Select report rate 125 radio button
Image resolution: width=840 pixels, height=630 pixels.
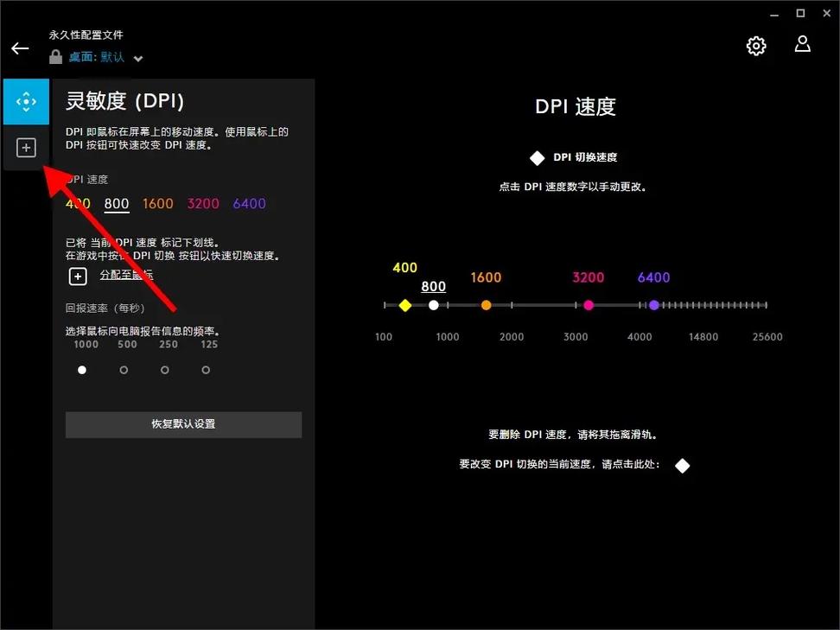point(206,370)
